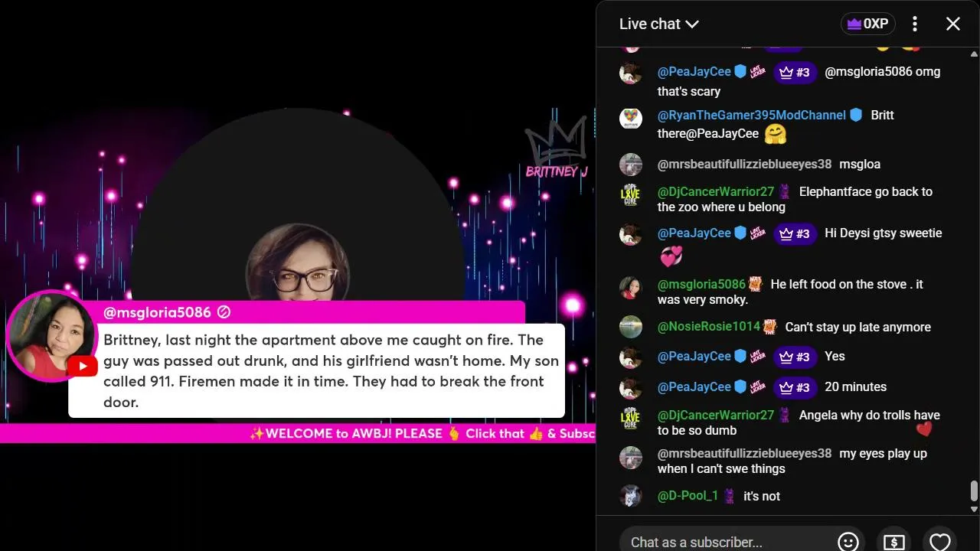Click @NosieRosie1014's username

click(709, 327)
